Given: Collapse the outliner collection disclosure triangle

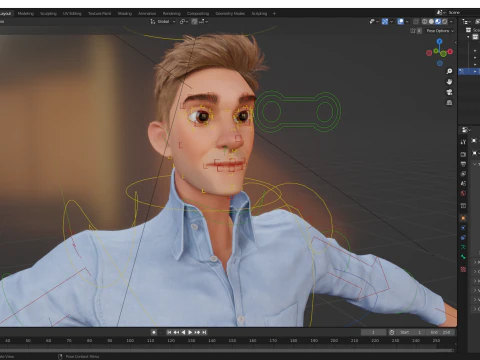Looking at the screenshot, I should [x=468, y=37].
